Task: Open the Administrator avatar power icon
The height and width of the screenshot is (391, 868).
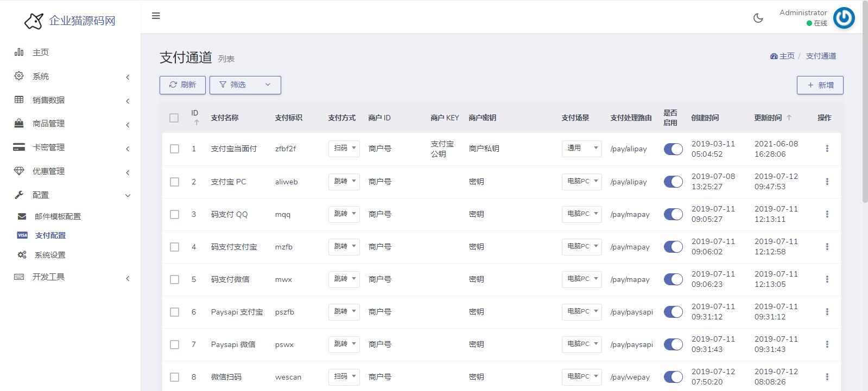Action: pyautogui.click(x=844, y=18)
